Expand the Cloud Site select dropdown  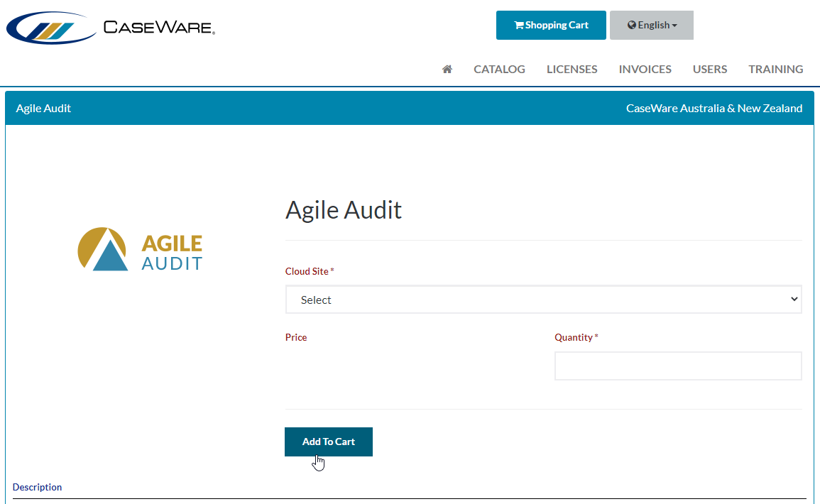(x=543, y=300)
